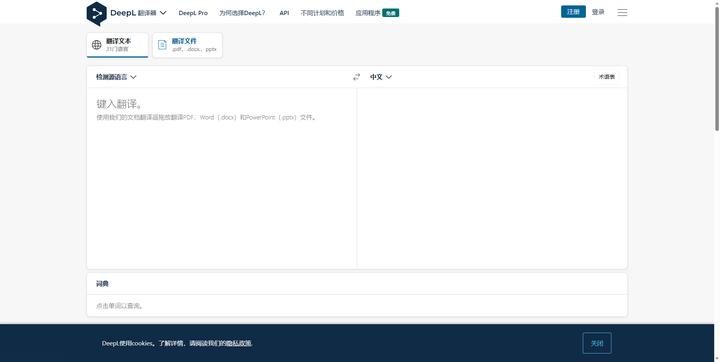Open the API navigation link
Image resolution: width=720 pixels, height=362 pixels.
click(284, 13)
